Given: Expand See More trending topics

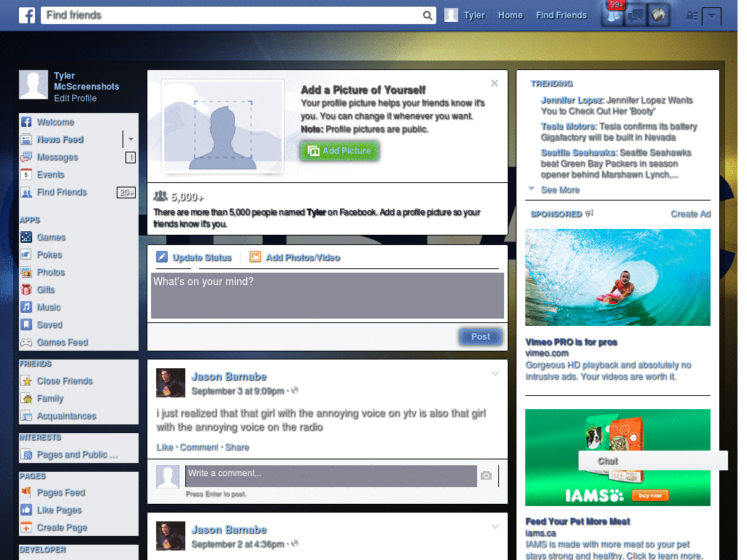Looking at the screenshot, I should pyautogui.click(x=560, y=190).
